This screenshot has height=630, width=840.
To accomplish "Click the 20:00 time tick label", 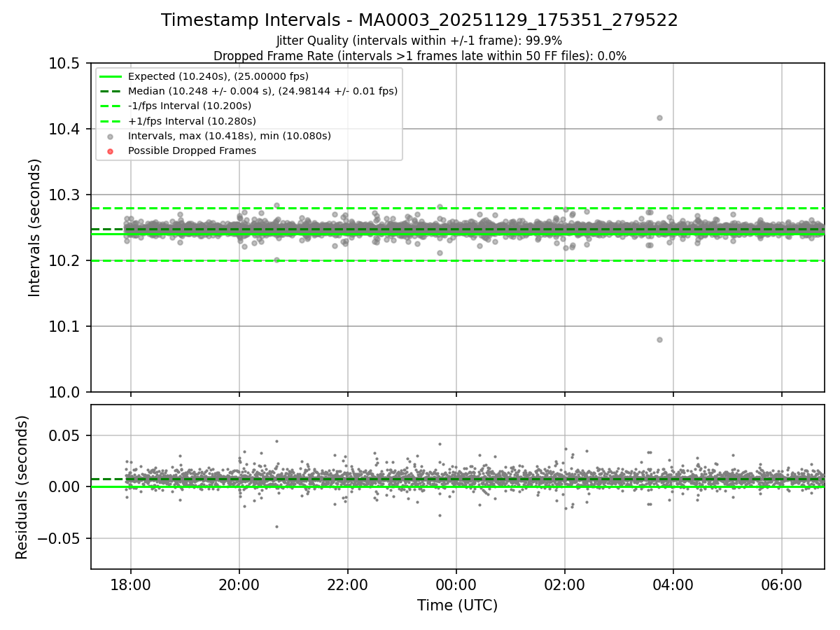I will [239, 584].
